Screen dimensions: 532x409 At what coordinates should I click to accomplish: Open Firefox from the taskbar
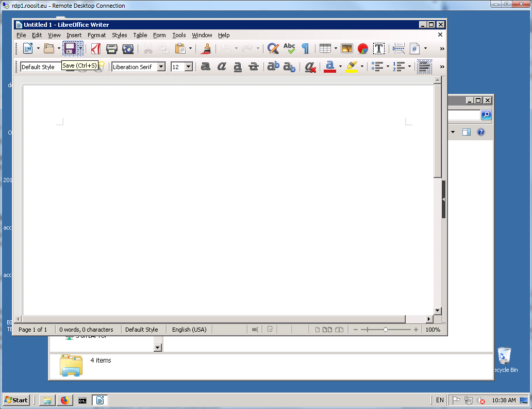pyautogui.click(x=64, y=401)
